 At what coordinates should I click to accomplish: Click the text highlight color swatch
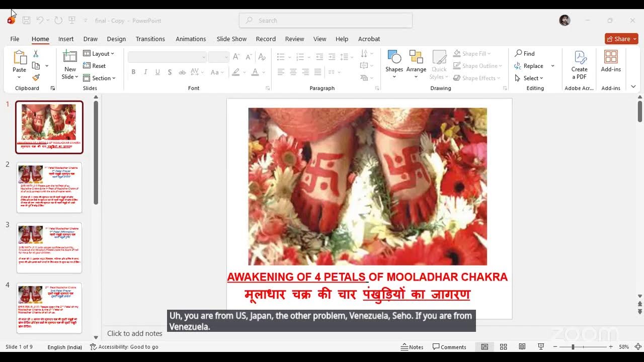coord(235,72)
